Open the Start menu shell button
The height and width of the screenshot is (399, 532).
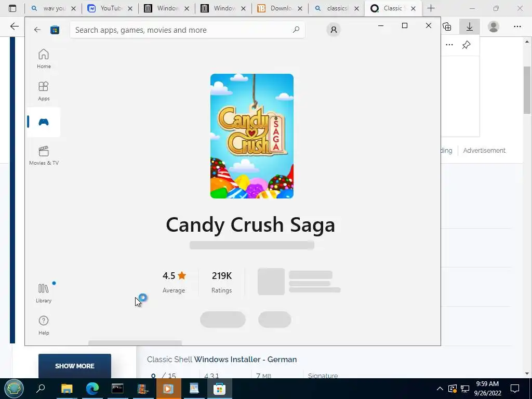tap(14, 389)
